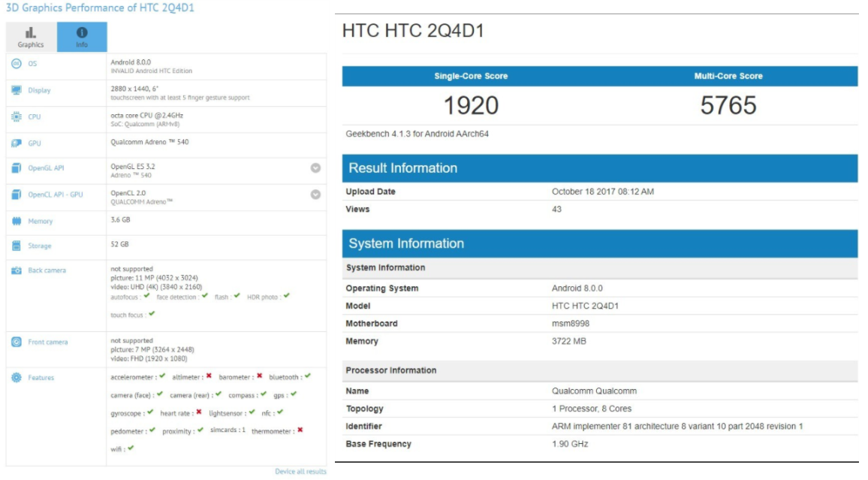Expand the OpenCL 2.0 details

pyautogui.click(x=315, y=195)
